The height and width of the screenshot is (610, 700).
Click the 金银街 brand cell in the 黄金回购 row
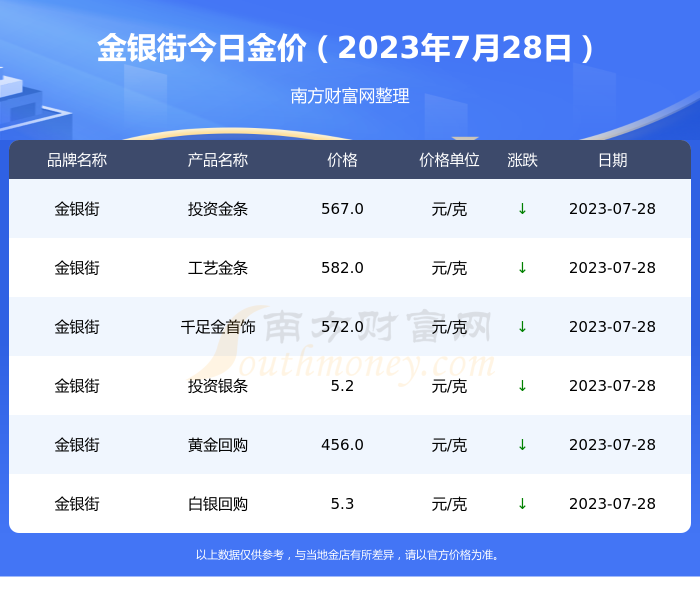pyautogui.click(x=77, y=445)
